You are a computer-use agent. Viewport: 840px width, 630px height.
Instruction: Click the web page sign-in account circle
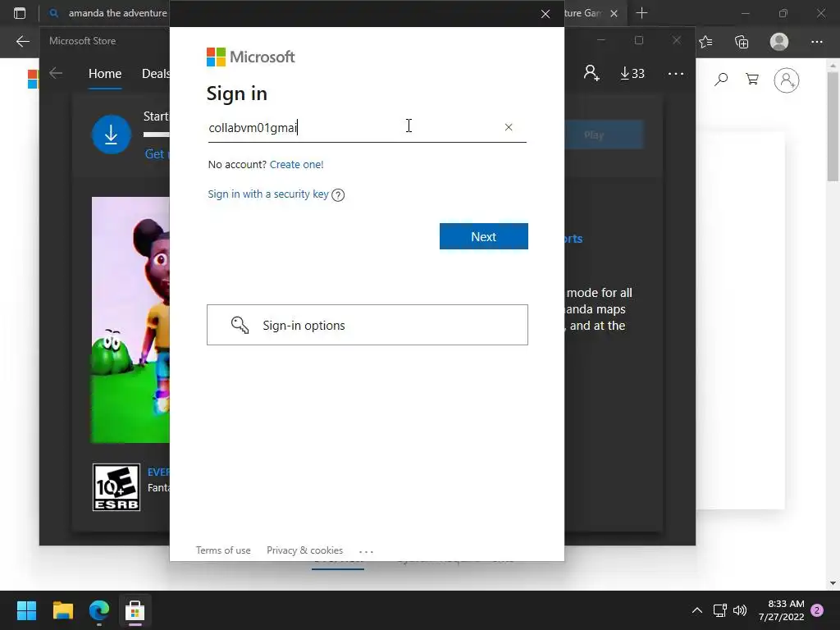pyautogui.click(x=786, y=80)
